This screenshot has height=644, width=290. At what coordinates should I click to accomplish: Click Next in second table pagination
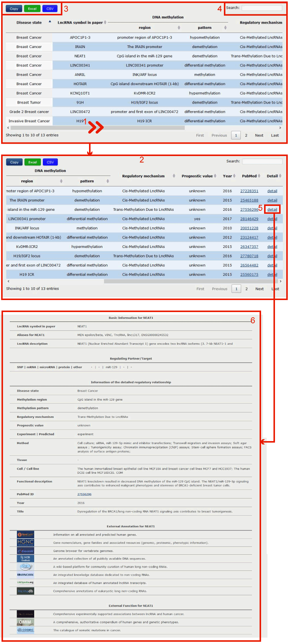(259, 289)
